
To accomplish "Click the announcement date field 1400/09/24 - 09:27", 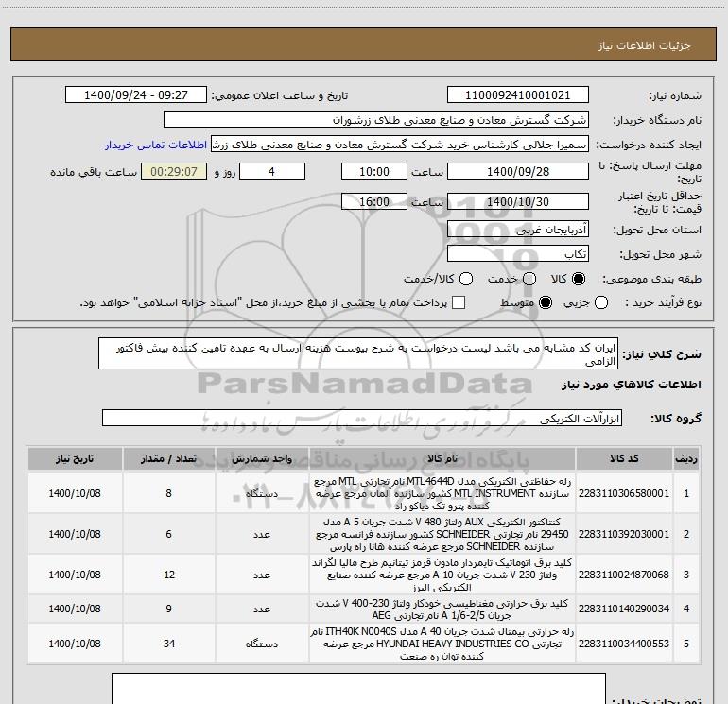I will click(x=136, y=94).
